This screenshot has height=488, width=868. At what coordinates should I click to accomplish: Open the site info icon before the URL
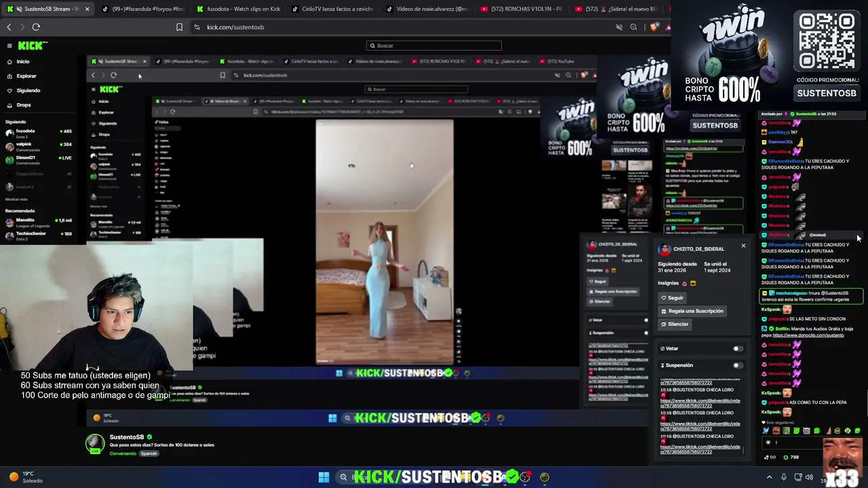point(197,27)
